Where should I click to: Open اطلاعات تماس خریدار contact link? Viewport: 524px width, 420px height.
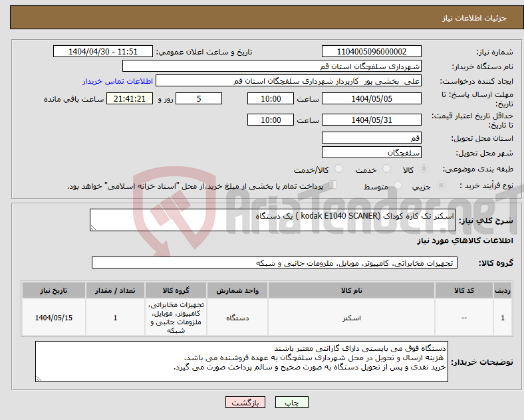coord(118,81)
